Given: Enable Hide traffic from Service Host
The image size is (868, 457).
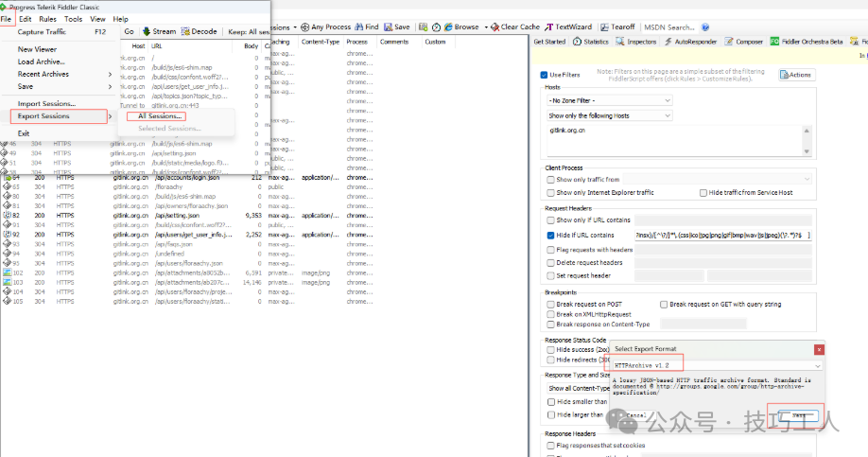Looking at the screenshot, I should [703, 193].
